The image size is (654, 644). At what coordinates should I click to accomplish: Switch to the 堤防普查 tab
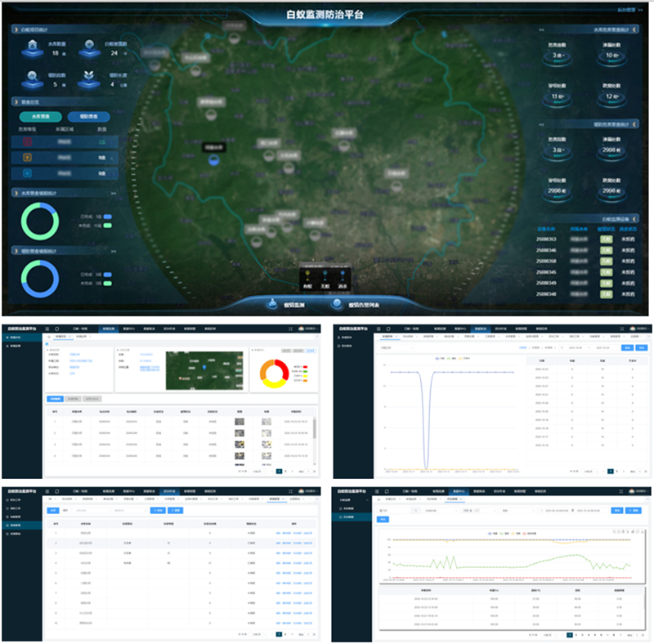coord(89,117)
